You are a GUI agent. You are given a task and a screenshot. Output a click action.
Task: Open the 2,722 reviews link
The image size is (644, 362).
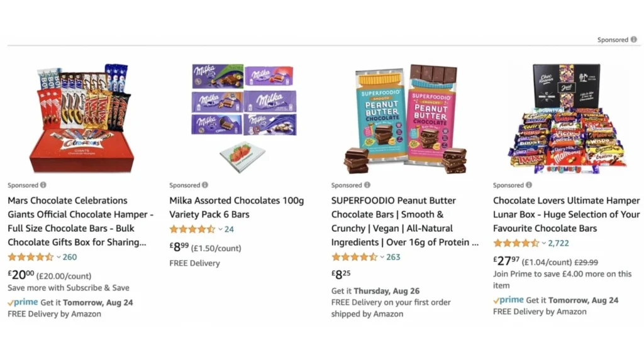(560, 242)
